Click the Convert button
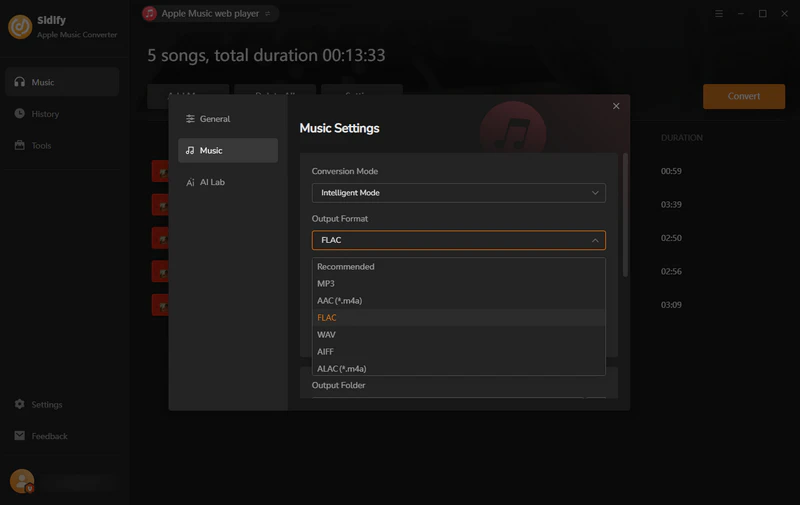The height and width of the screenshot is (505, 800). click(744, 96)
